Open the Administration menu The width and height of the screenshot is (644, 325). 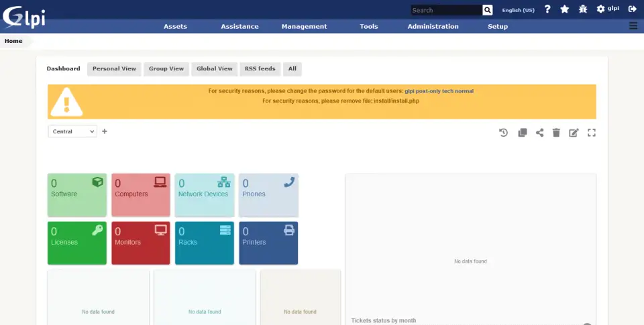point(433,27)
